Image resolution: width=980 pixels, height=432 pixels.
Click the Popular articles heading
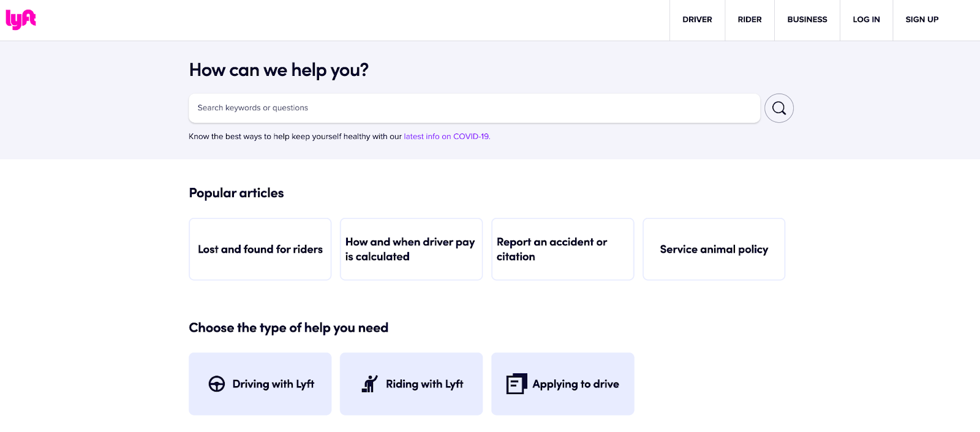coord(236,193)
